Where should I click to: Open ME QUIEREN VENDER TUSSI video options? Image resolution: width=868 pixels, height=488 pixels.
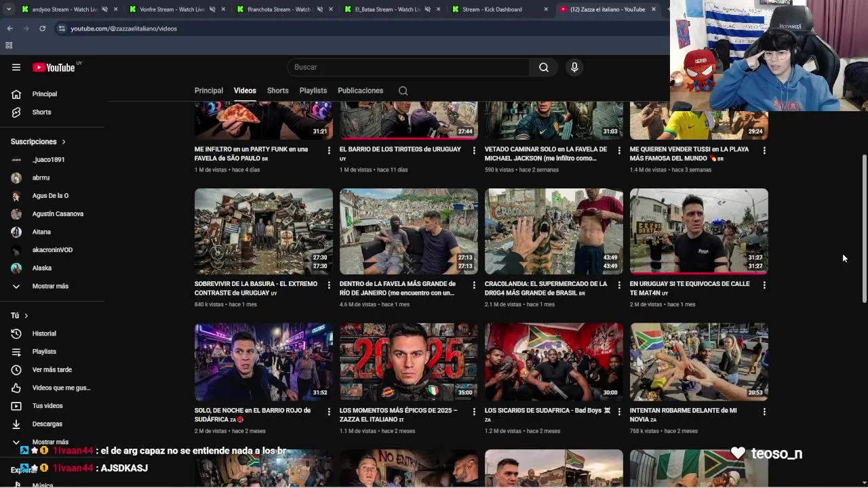pyautogui.click(x=764, y=150)
